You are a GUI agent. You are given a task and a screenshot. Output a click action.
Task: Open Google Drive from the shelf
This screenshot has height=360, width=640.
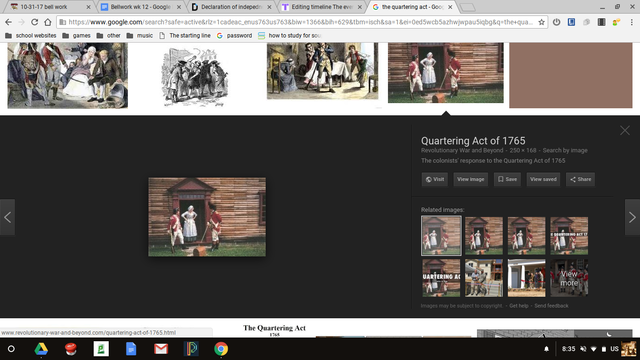(x=41, y=349)
